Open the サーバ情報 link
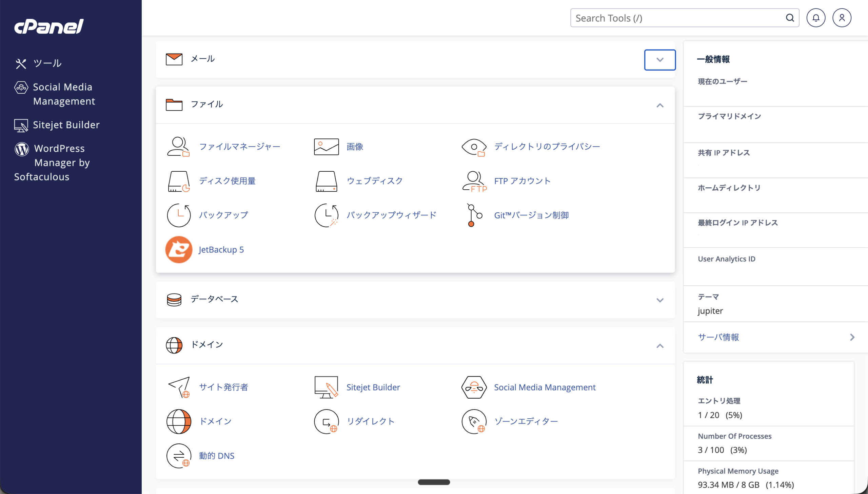Screen dimensions: 868x494 pos(718,337)
